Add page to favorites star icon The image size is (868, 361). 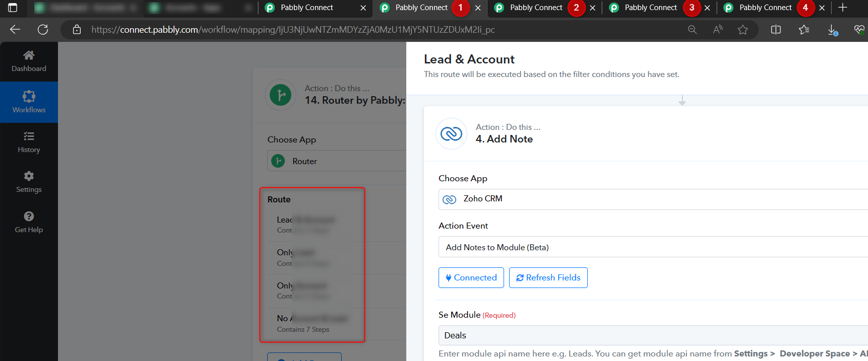742,30
